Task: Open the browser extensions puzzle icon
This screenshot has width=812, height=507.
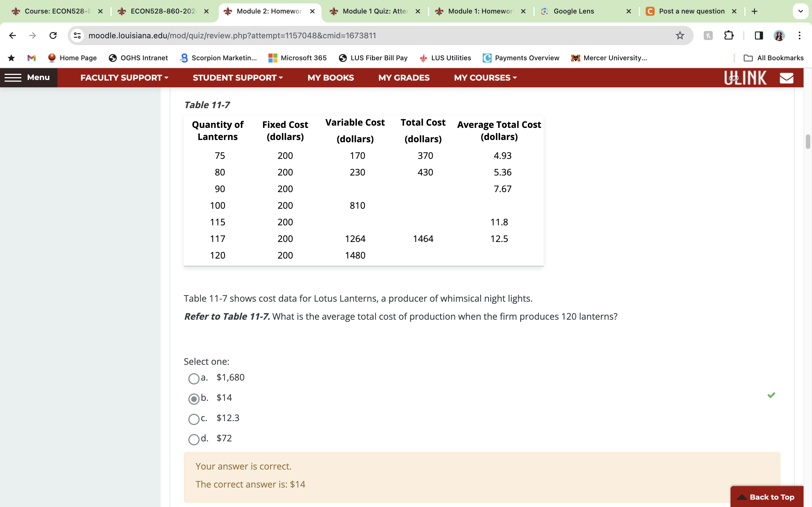Action: pos(729,35)
